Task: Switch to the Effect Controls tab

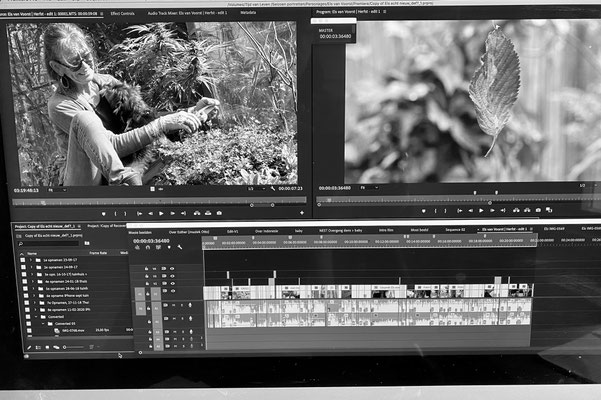Action: pyautogui.click(x=122, y=13)
